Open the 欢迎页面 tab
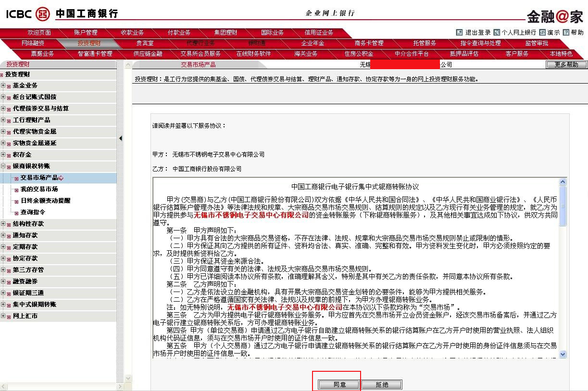The width and height of the screenshot is (588, 391). [x=39, y=33]
